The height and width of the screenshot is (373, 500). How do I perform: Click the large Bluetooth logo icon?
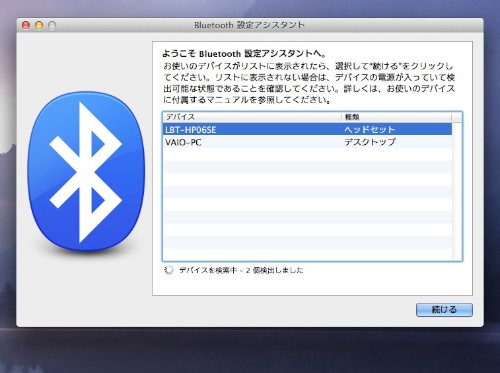86,171
